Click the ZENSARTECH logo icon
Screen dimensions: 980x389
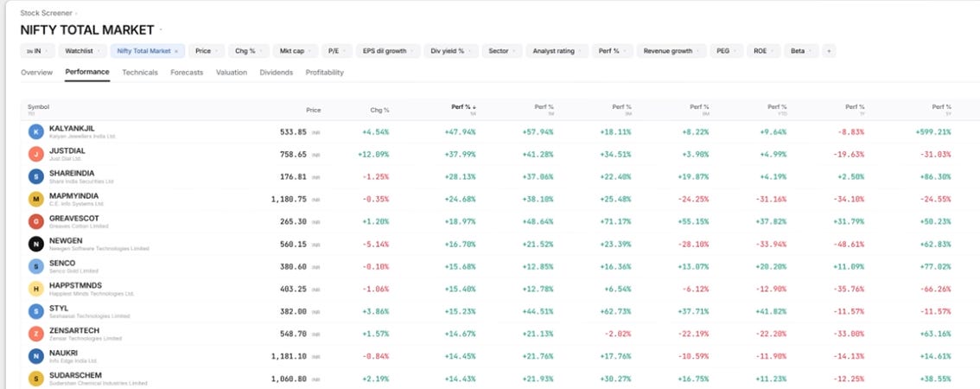point(36,334)
